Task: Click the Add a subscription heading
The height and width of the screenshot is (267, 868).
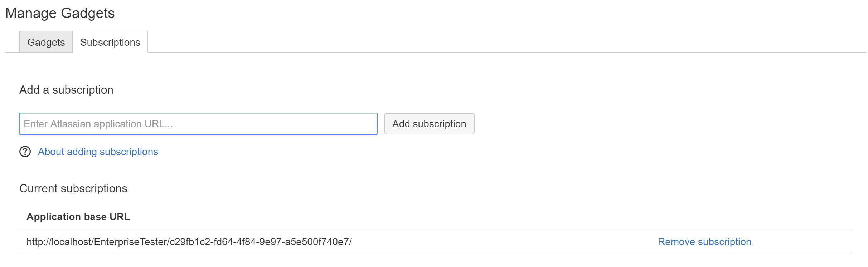Action: pyautogui.click(x=66, y=90)
